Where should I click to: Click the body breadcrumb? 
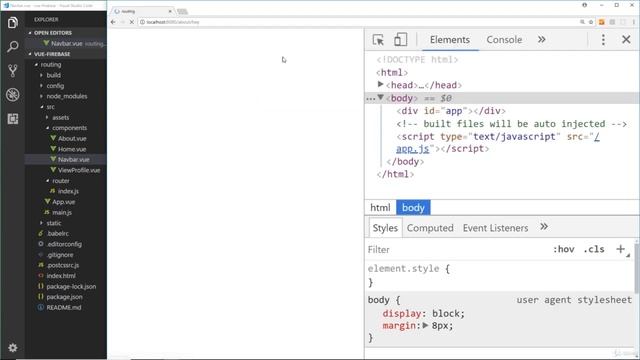pyautogui.click(x=413, y=207)
